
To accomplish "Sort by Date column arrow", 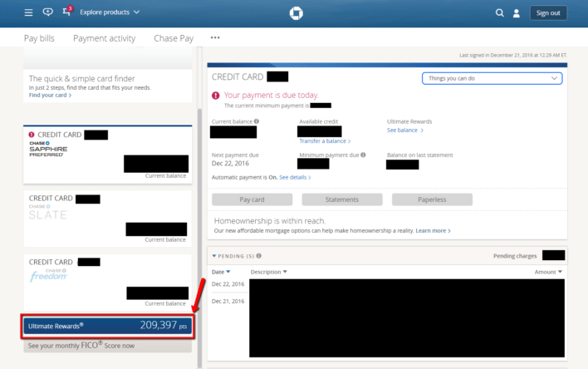I will click(228, 272).
